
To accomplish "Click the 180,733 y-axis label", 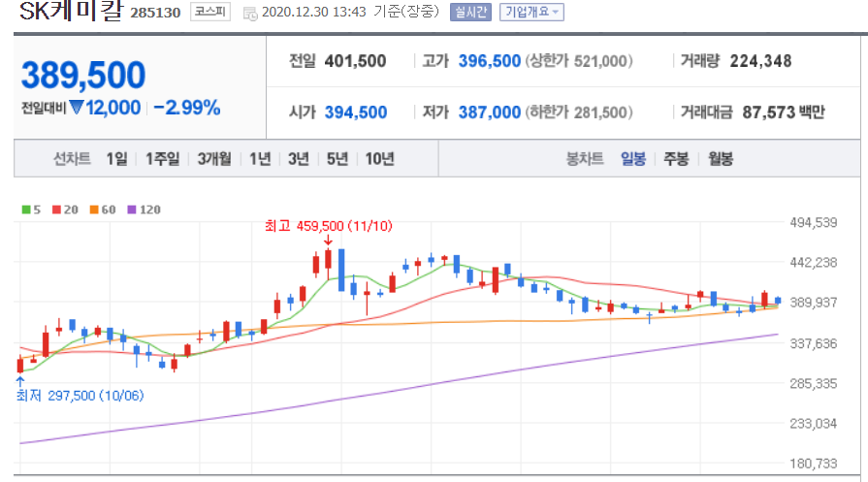I will click(x=813, y=464).
